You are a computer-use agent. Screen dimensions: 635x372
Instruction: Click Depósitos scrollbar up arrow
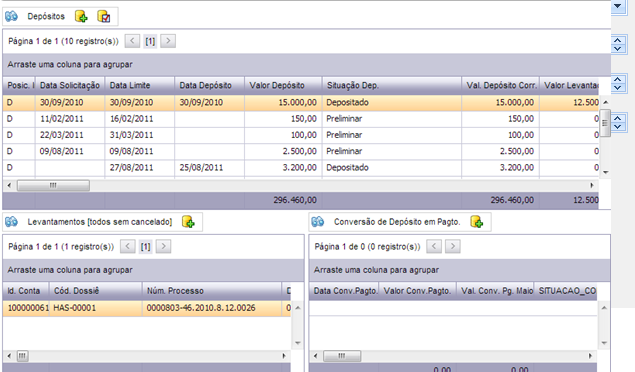coord(605,102)
